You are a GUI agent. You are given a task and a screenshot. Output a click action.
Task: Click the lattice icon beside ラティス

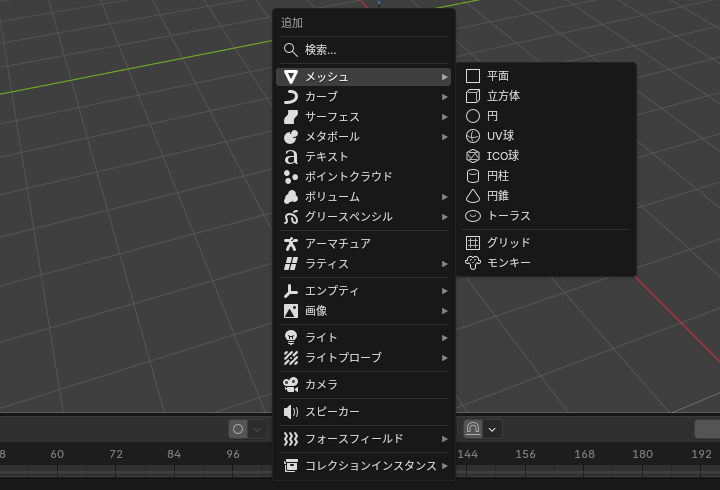tap(291, 264)
